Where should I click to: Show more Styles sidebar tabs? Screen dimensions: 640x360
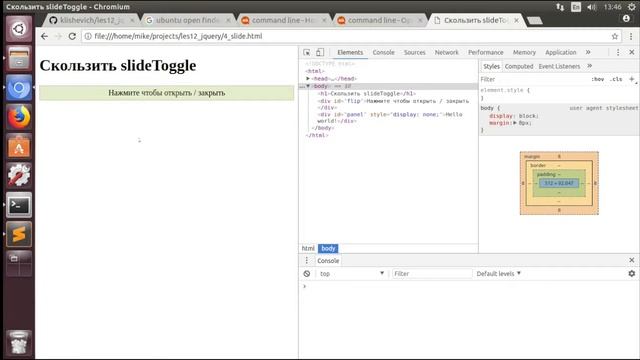tap(589, 66)
